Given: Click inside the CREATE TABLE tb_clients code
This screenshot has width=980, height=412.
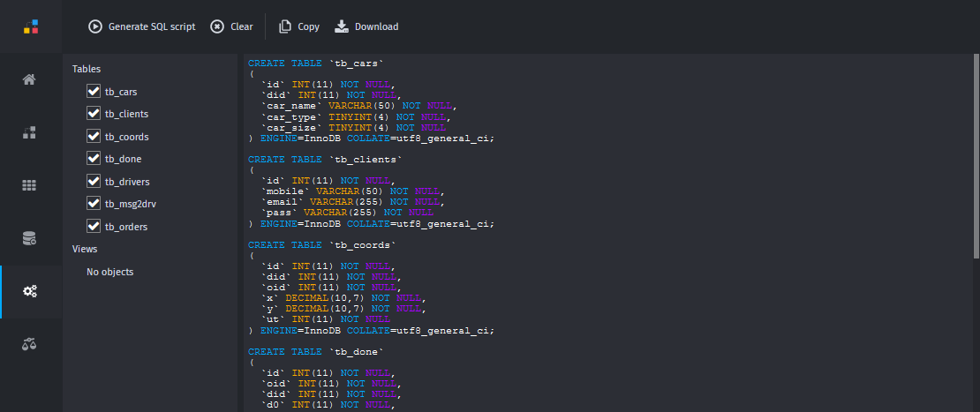Looking at the screenshot, I should click(371, 191).
